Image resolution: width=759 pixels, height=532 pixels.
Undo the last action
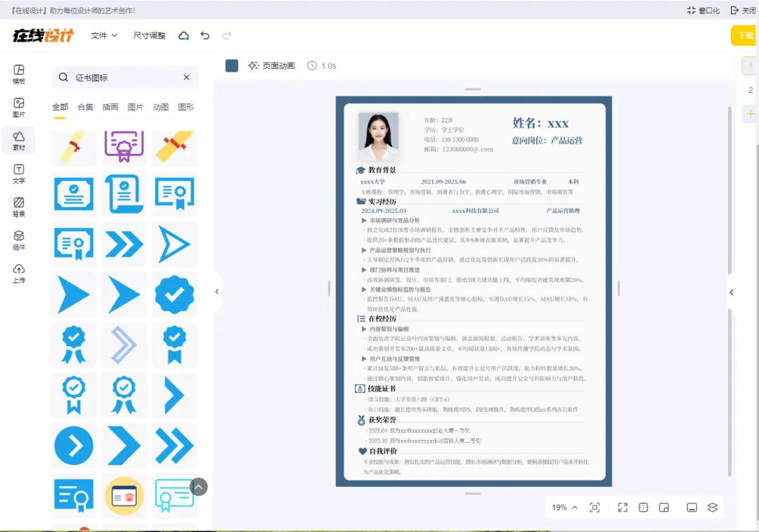[x=205, y=35]
